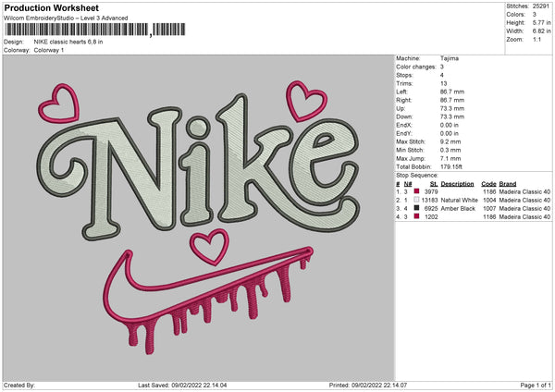Click the last saved timestamp '09/02/2022 22.14.04'
The image size is (555, 392).
pyautogui.click(x=199, y=385)
